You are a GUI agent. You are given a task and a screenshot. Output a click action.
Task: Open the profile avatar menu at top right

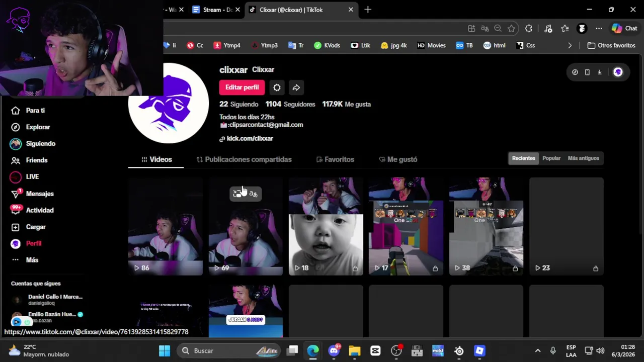coord(618,72)
